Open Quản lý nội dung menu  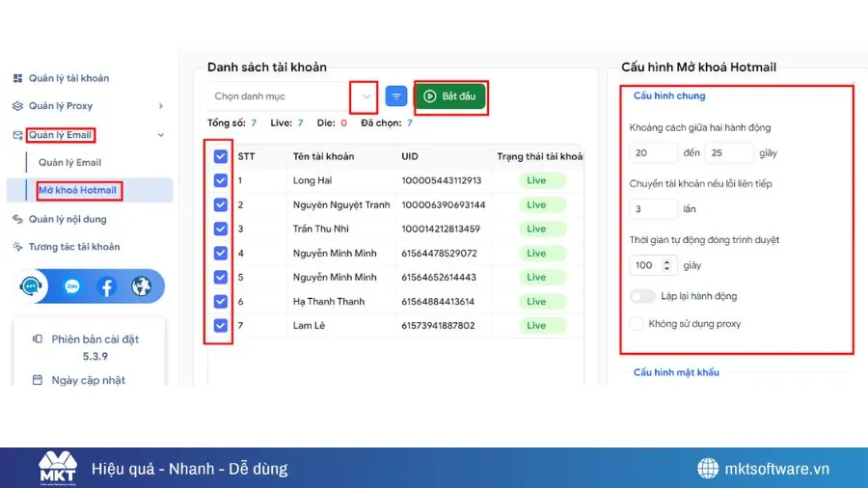[68, 219]
